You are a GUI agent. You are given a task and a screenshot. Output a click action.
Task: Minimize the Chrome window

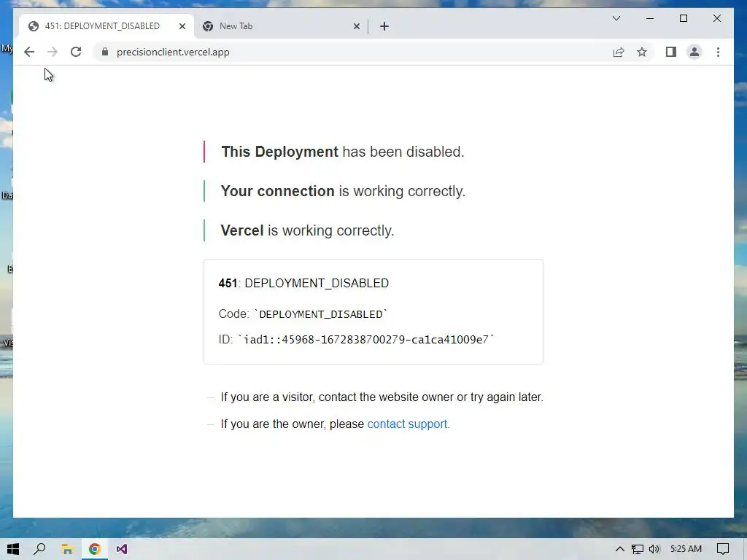(650, 18)
